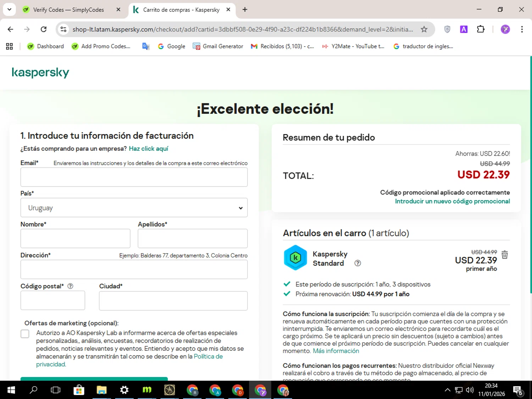Open the notification center icon

[x=518, y=390]
